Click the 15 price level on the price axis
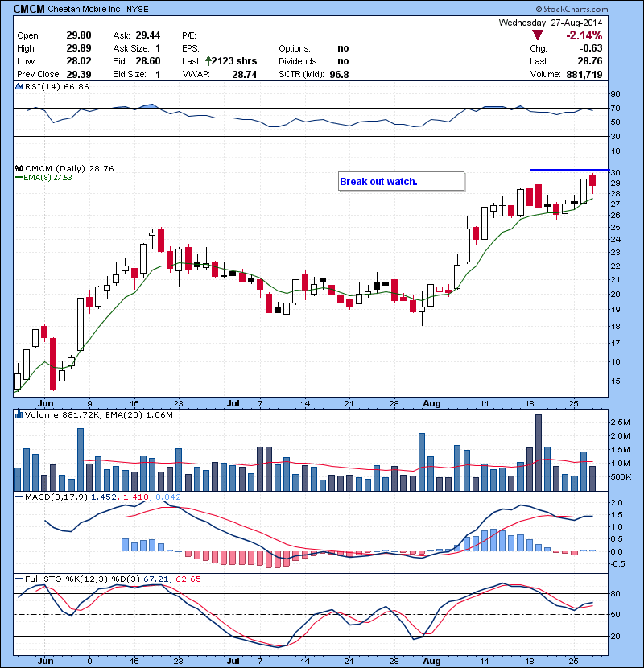This screenshot has width=644, height=668. [616, 381]
